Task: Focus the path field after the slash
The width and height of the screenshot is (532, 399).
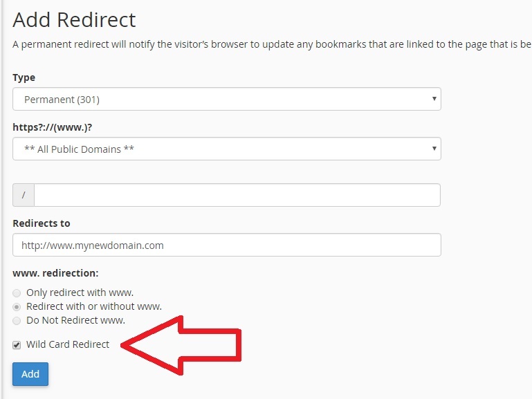Action: point(237,195)
